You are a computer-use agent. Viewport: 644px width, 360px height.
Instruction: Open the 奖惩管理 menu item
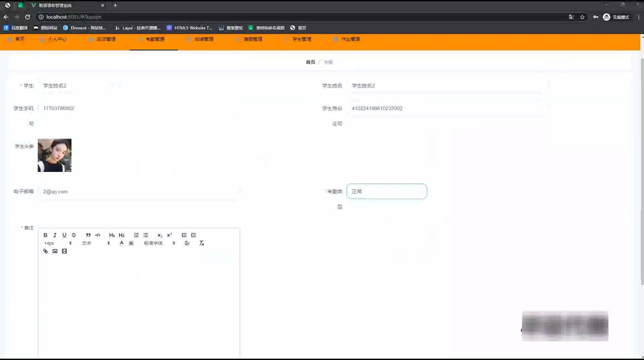102,39
